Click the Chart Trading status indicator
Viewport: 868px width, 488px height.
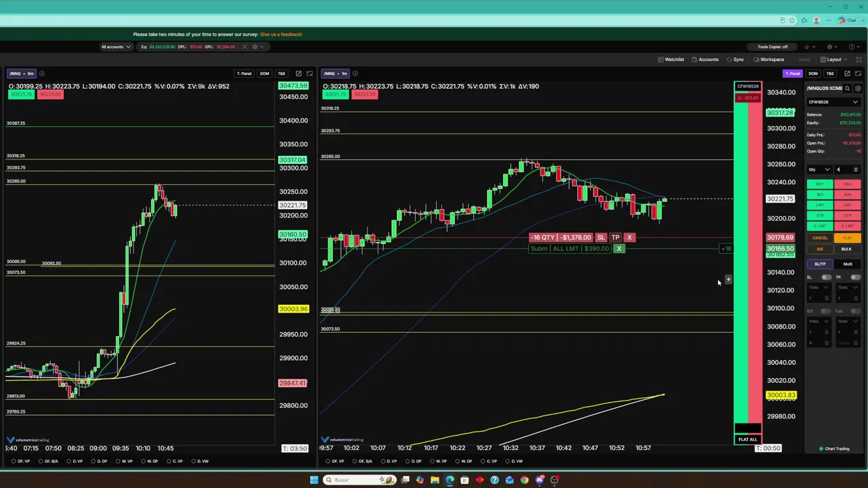pos(834,449)
